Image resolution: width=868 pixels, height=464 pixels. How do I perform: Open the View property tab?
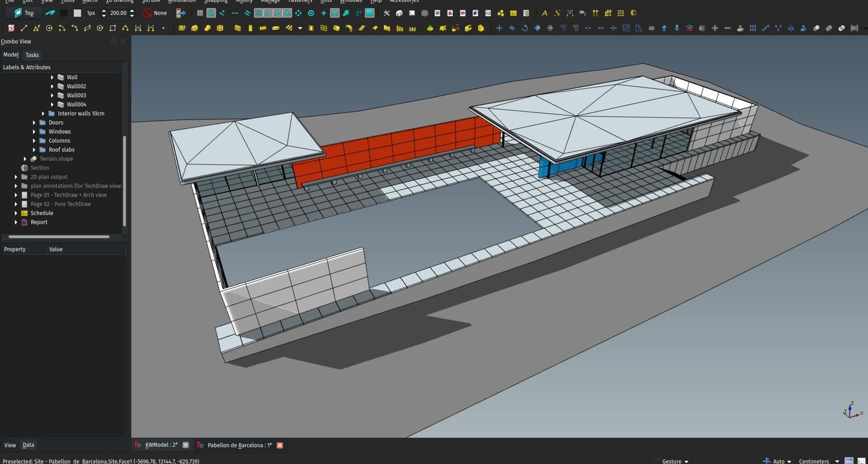[10, 445]
